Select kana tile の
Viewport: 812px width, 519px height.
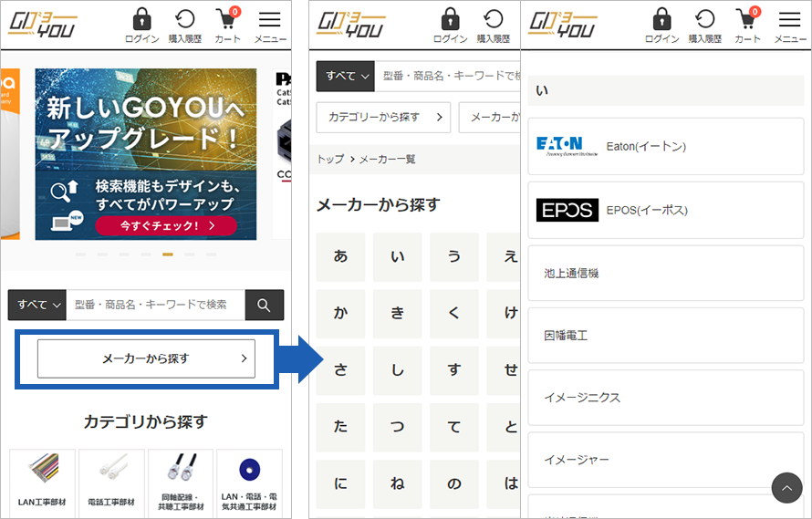[454, 483]
